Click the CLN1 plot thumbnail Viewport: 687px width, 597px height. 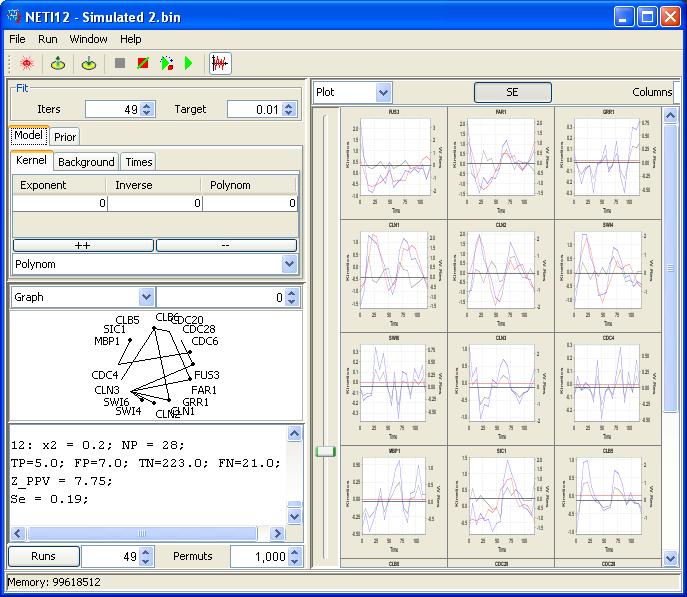(394, 276)
